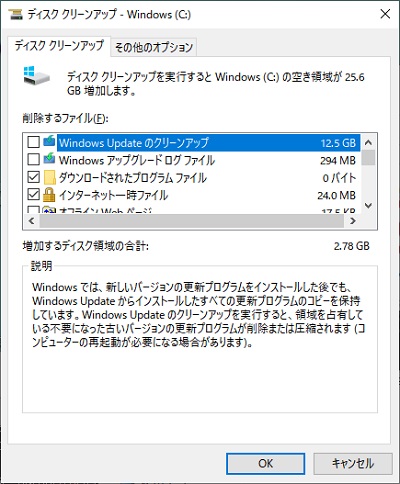
Task: Click the 増加するディスク領域の合計 label
Action: click(86, 246)
